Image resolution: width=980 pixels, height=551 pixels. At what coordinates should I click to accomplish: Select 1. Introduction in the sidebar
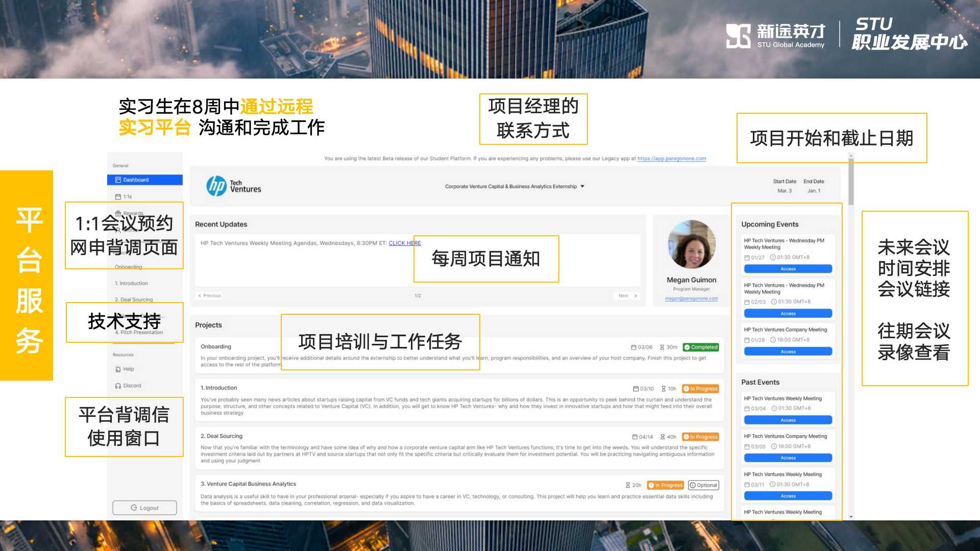point(132,283)
